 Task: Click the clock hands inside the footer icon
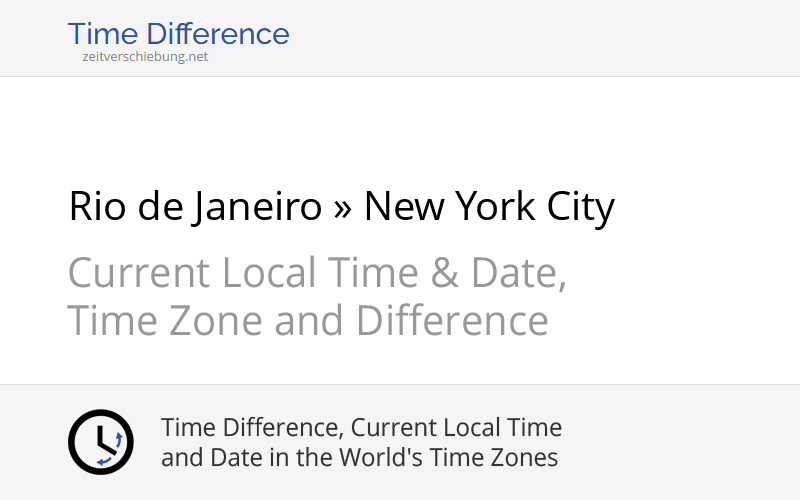[x=105, y=440]
